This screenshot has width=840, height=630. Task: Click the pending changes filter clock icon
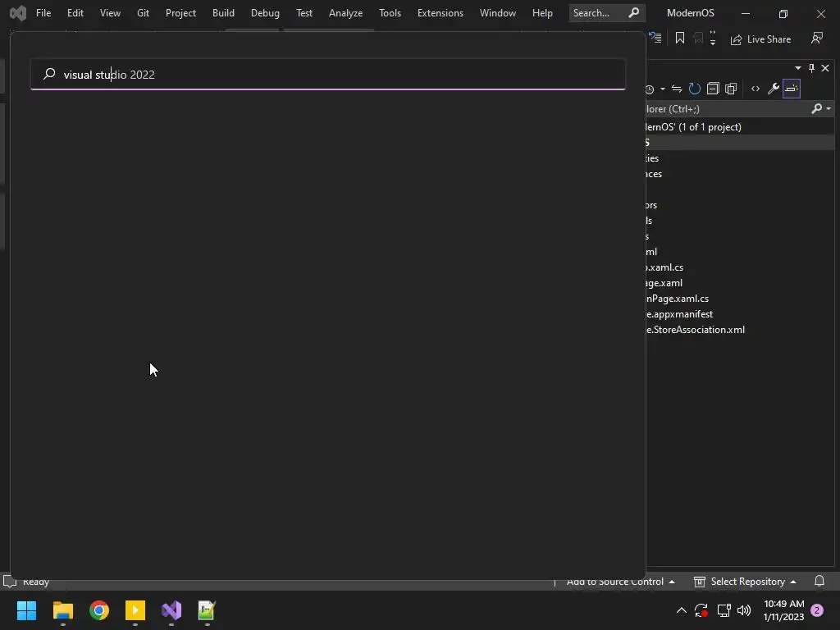click(x=650, y=89)
